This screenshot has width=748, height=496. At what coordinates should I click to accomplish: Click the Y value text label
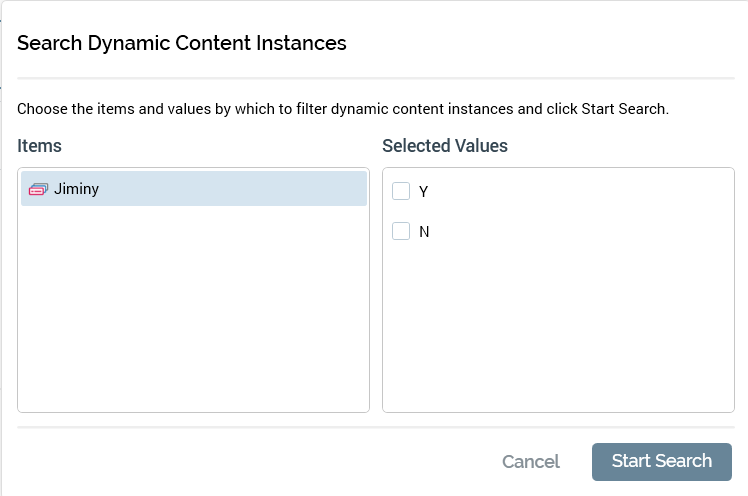(x=424, y=192)
